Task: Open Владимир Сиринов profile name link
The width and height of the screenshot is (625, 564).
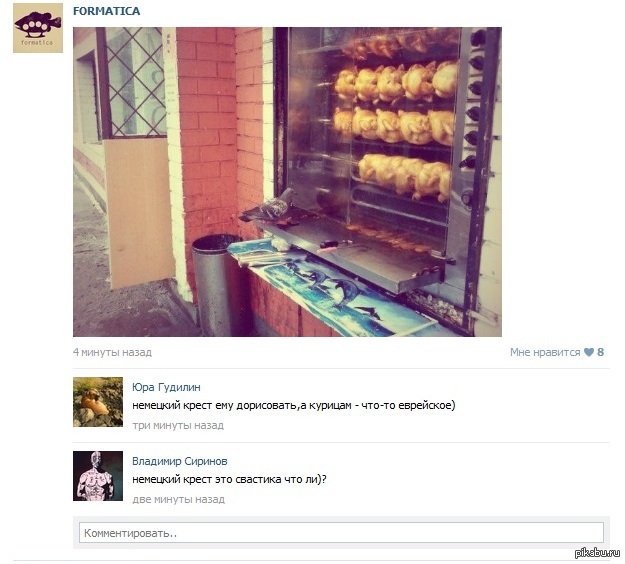Action: 180,461
